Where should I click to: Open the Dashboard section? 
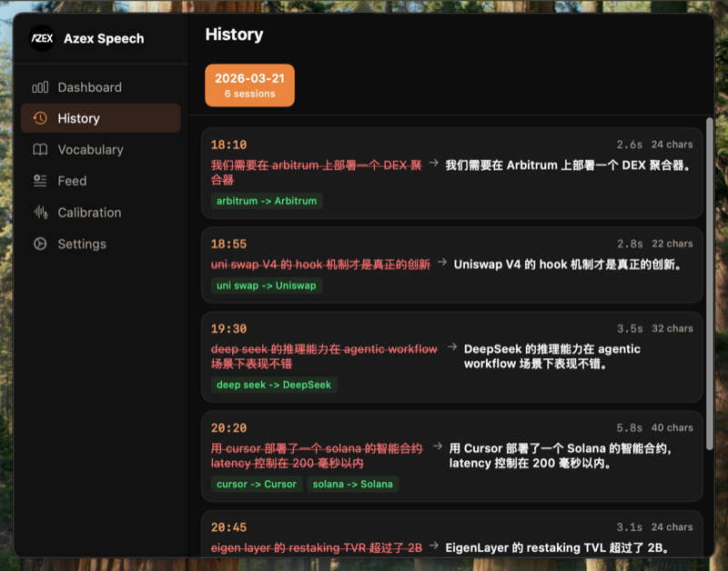click(x=101, y=87)
